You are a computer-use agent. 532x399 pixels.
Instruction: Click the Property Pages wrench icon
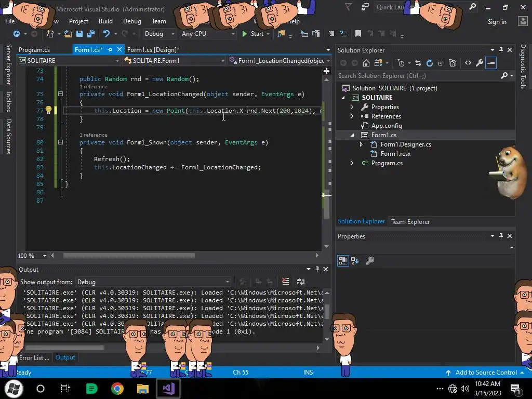(370, 261)
